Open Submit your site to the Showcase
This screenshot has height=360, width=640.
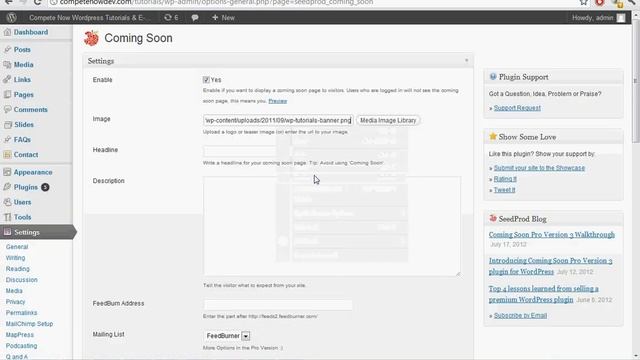pos(539,168)
